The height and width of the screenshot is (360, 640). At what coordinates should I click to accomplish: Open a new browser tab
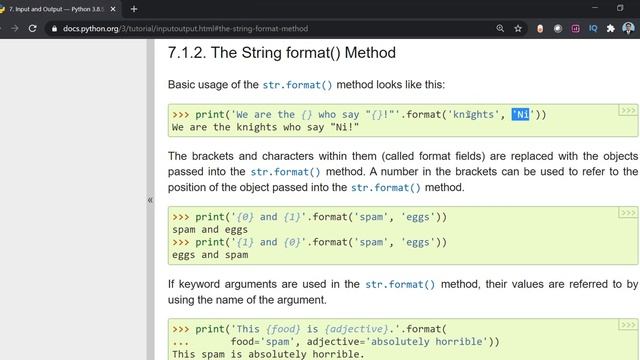pos(134,9)
